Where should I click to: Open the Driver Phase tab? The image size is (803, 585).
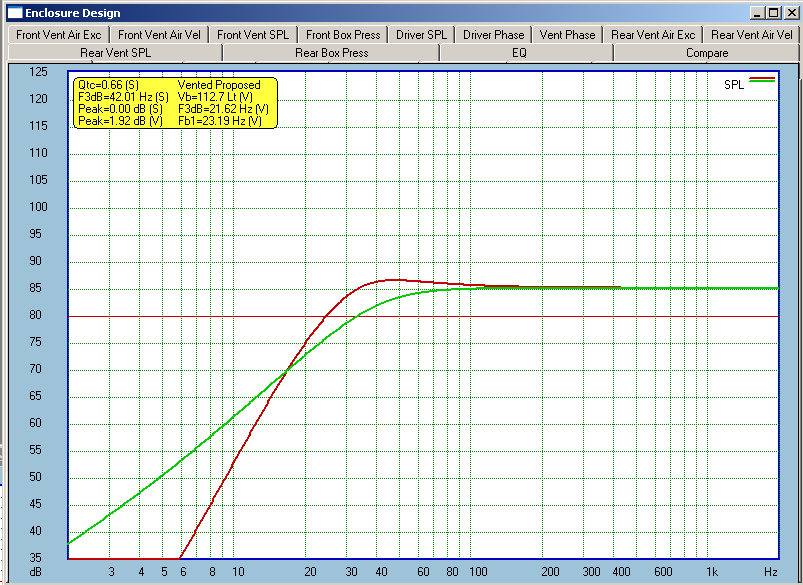pos(493,35)
